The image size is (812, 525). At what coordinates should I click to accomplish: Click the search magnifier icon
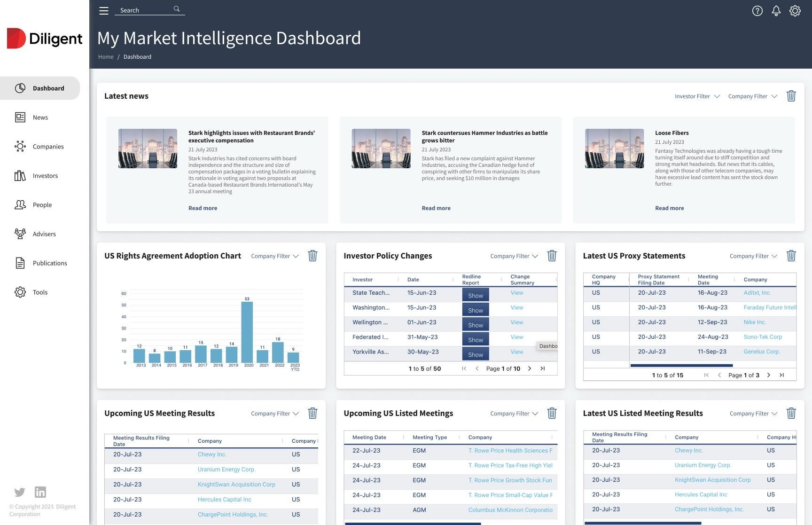177,9
